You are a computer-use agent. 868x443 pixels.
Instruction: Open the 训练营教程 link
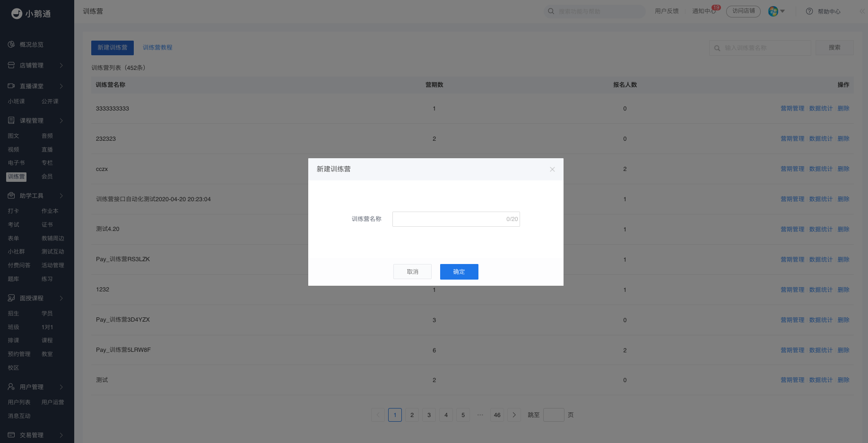pos(157,48)
